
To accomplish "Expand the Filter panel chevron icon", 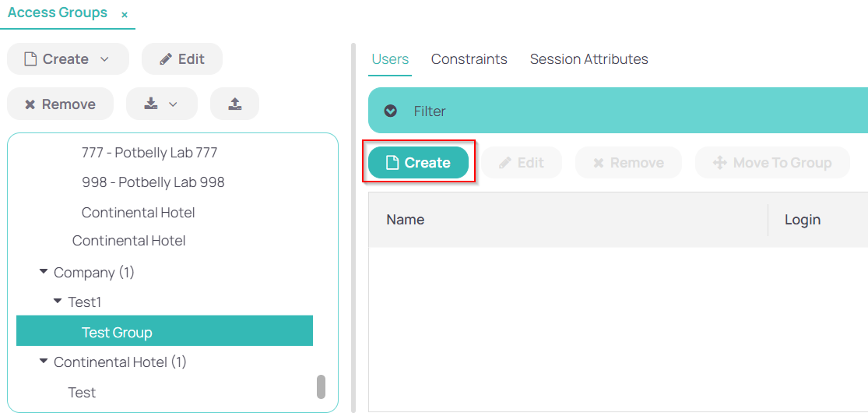I will pos(391,111).
